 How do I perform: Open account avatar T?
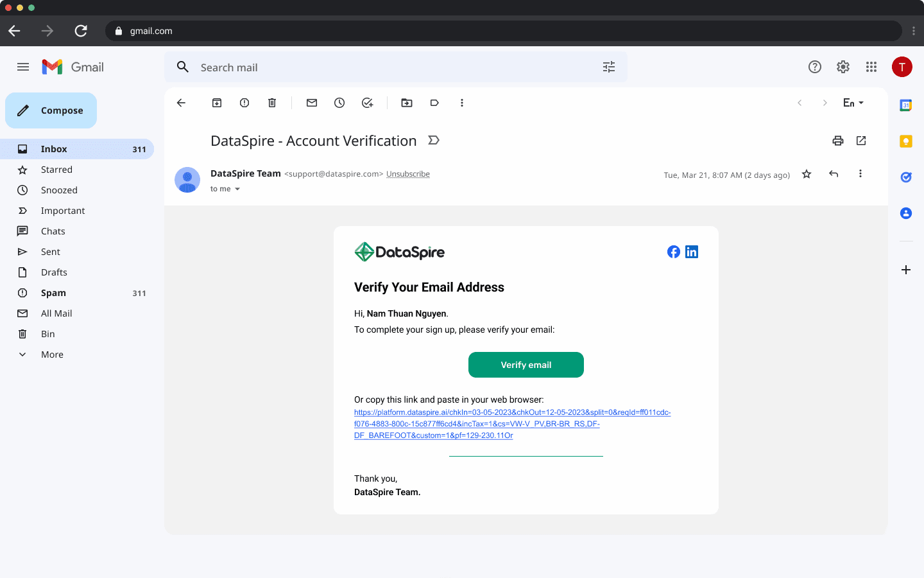tap(902, 67)
